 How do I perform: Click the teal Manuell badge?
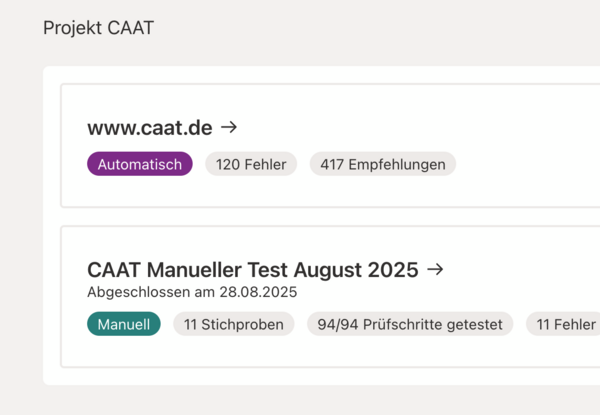pos(124,324)
